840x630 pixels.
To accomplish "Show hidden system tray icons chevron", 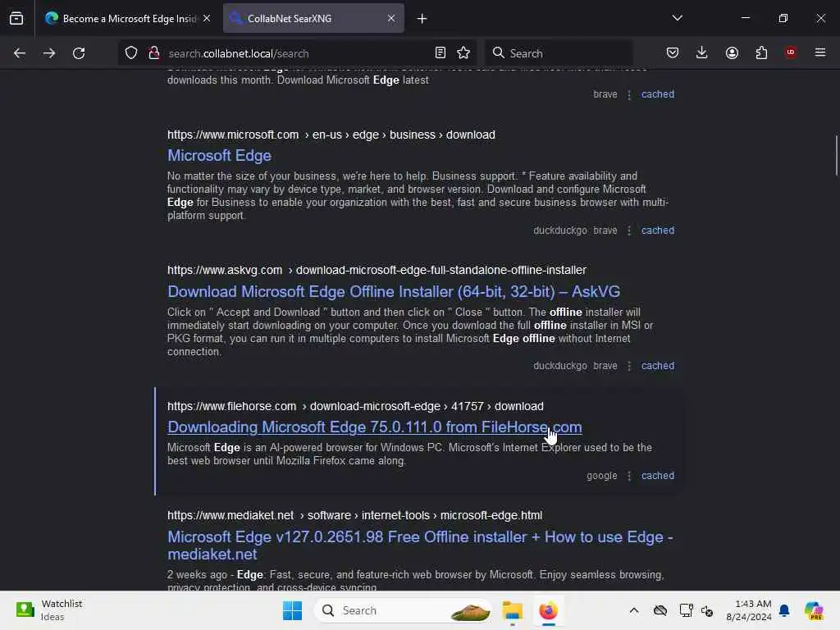I will (x=634, y=610).
